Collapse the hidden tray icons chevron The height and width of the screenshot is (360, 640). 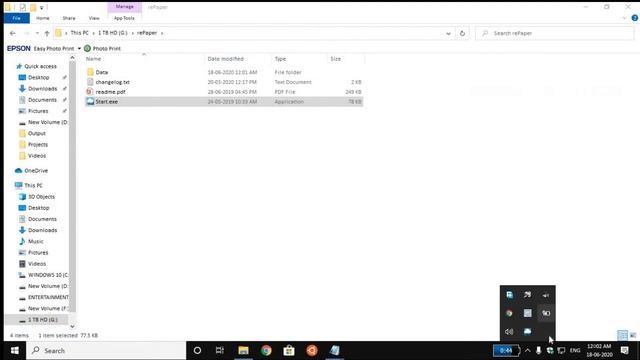pos(527,351)
